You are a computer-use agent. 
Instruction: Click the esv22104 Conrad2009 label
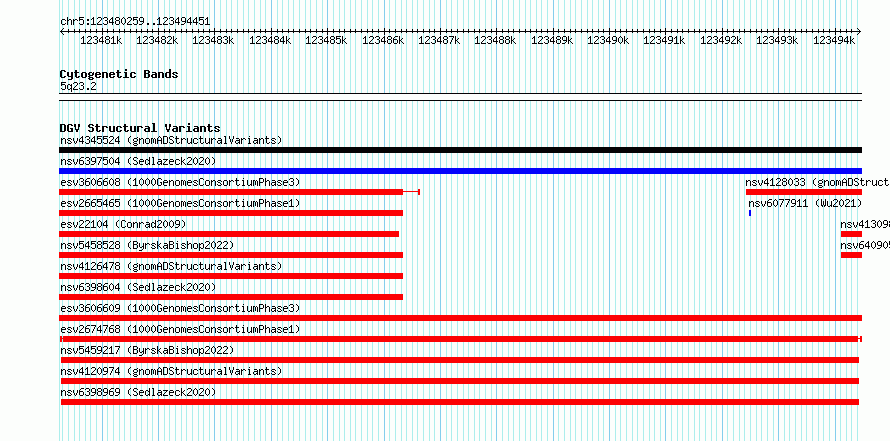(123, 224)
